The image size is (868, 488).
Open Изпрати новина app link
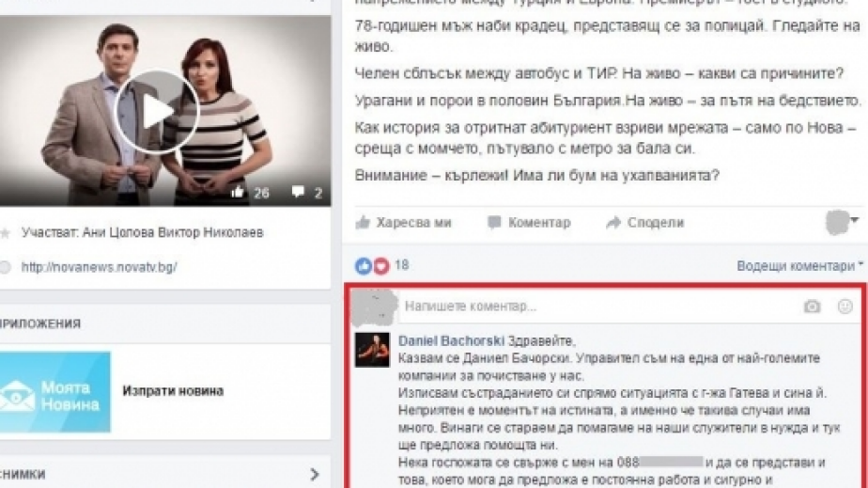click(x=173, y=391)
